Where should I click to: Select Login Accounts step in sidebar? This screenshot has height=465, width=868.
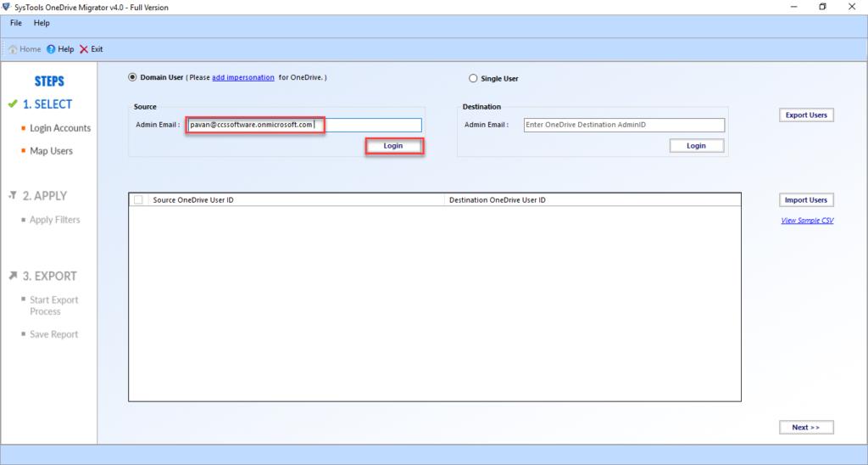[60, 128]
